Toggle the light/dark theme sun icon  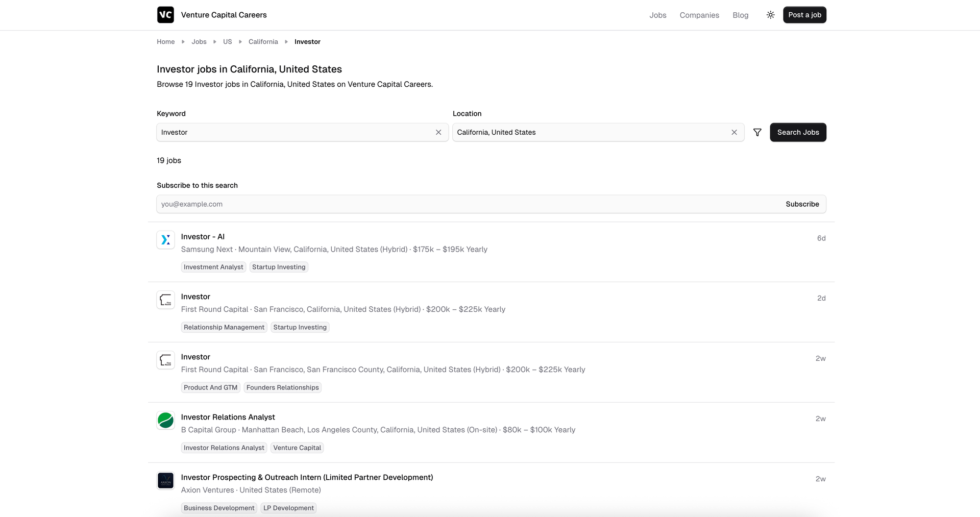(770, 15)
